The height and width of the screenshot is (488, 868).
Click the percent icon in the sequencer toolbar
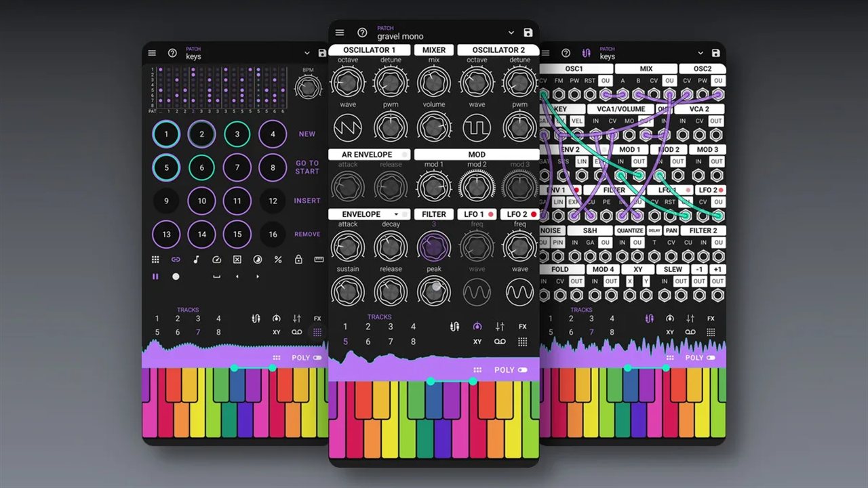pos(278,260)
